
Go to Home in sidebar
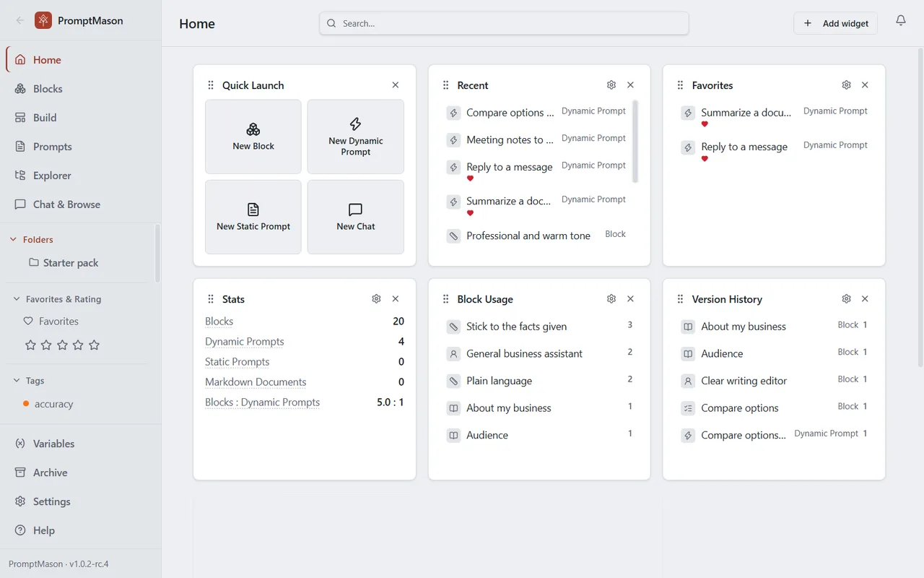coord(80,60)
